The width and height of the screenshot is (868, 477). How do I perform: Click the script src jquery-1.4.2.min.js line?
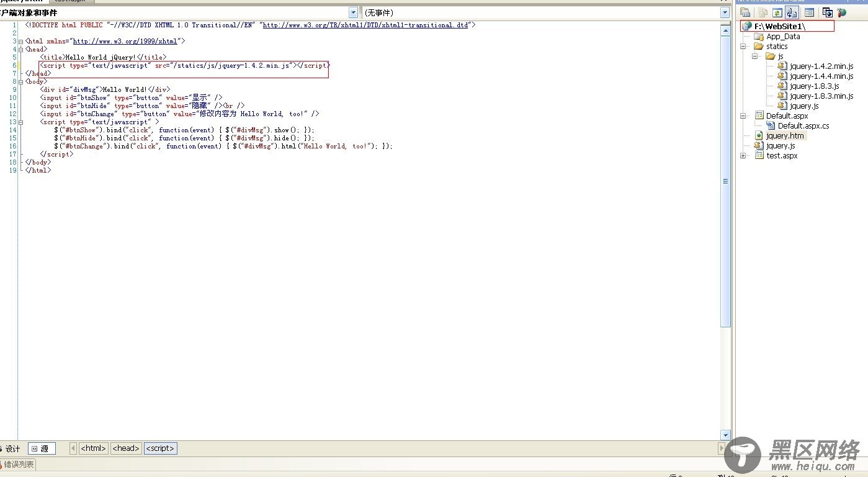(x=185, y=65)
